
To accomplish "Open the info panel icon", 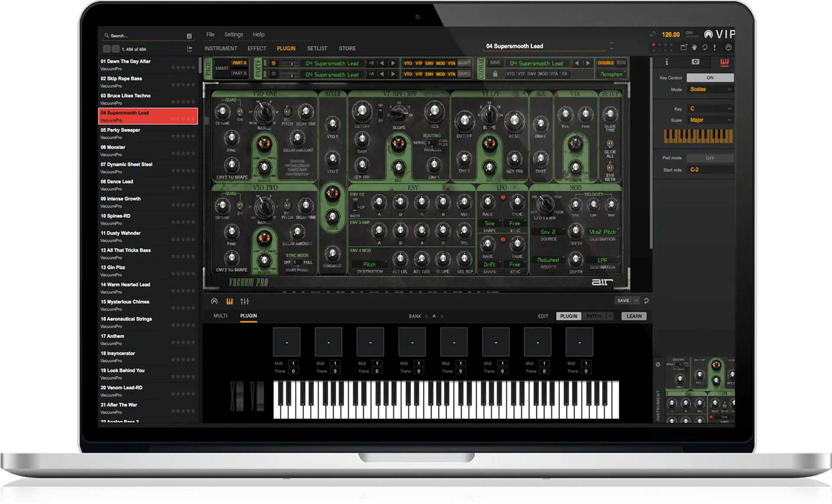I will 666,62.
